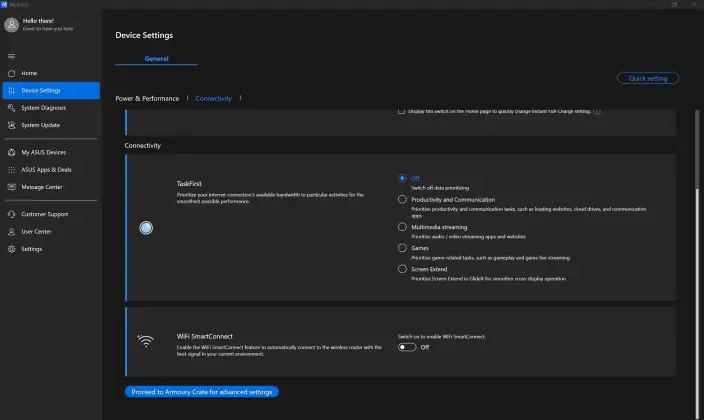This screenshot has width=704, height=420.
Task: Click the ASUS Apps & Deals grid icon
Action: pos(12,170)
